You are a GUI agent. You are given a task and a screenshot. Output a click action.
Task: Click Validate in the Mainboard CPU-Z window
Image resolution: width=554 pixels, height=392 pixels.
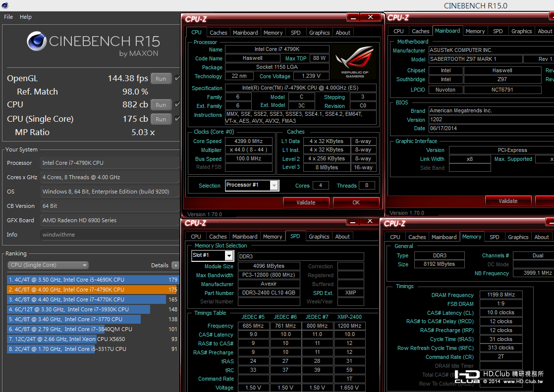508,201
